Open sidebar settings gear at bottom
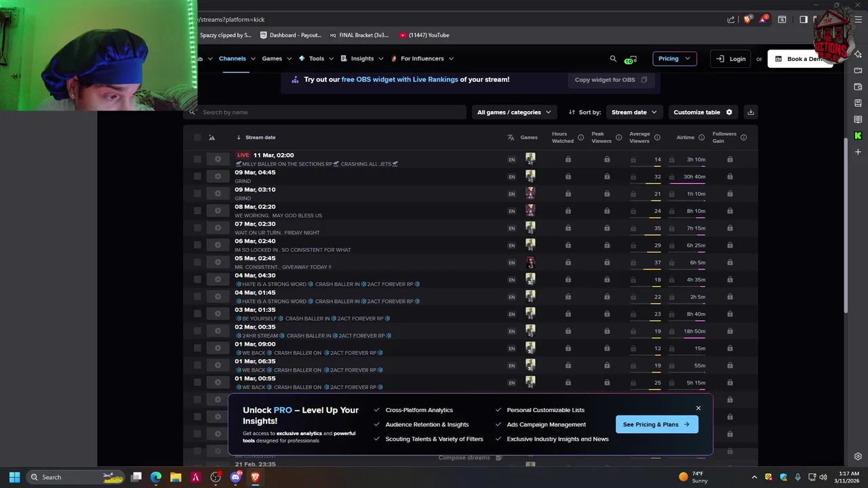The image size is (868, 488). click(858, 457)
